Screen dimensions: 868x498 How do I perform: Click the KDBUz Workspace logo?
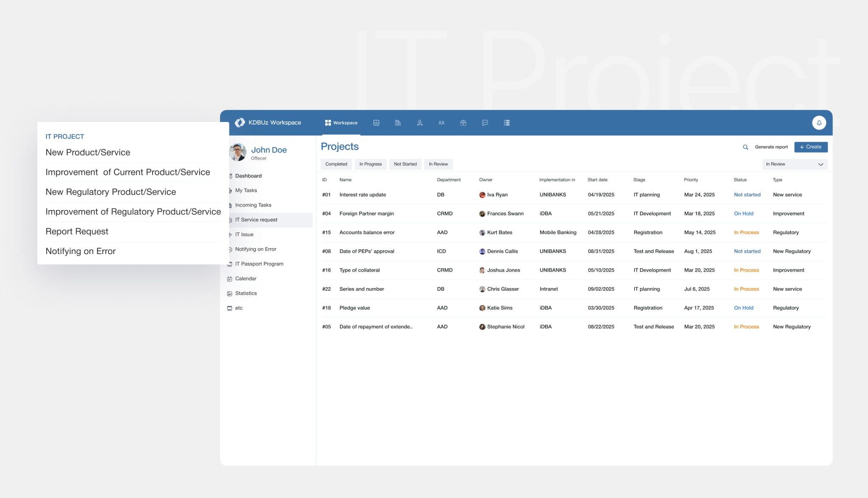coord(268,123)
